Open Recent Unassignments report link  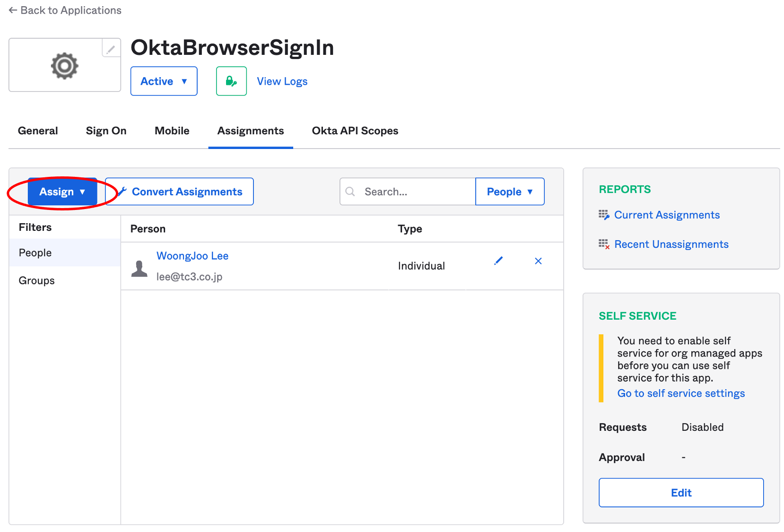671,244
